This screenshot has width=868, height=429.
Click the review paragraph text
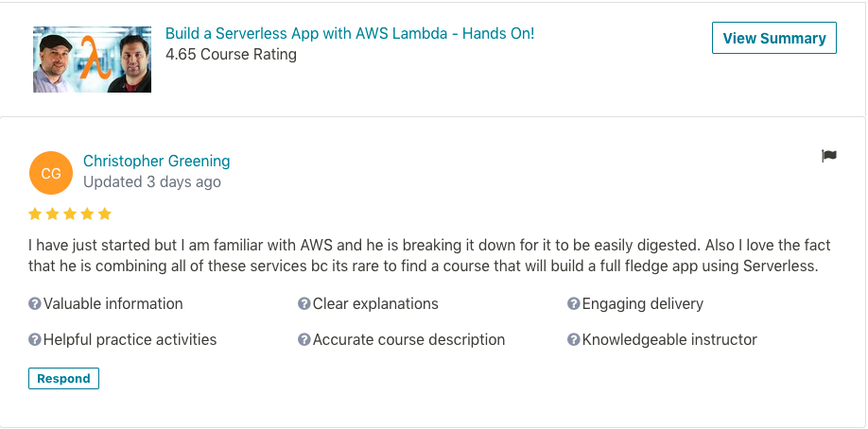tap(423, 254)
